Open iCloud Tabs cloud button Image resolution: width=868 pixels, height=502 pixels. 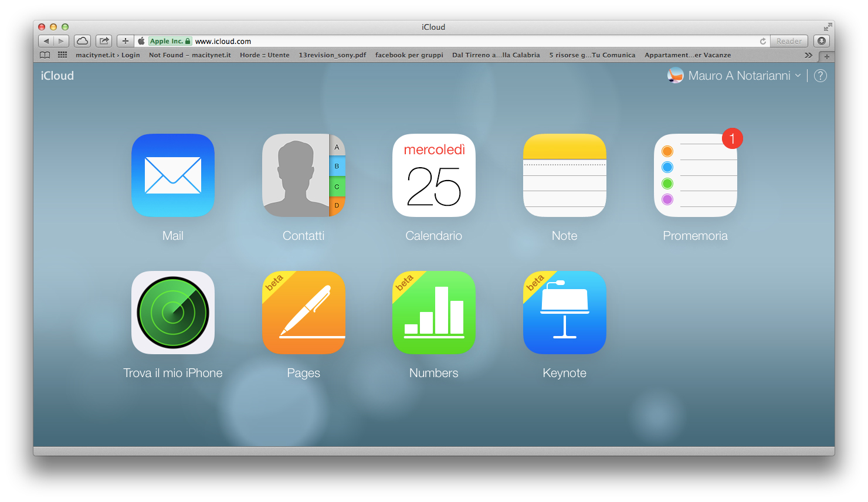pos(83,41)
